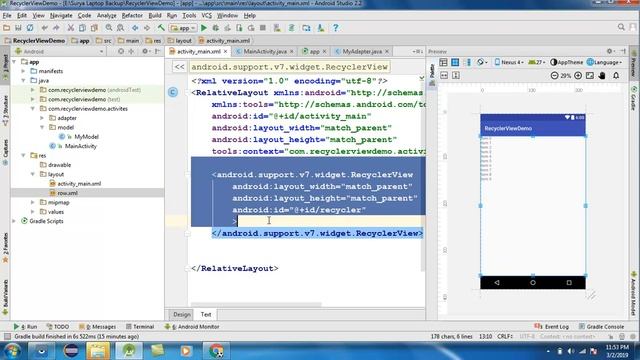
Task: Click the AppTheme theme selector
Action: [567, 62]
